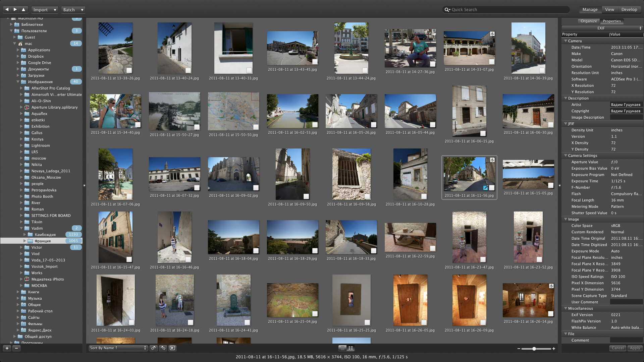Image resolution: width=644 pixels, height=362 pixels.
Task: Tick the checkbox on 2011-08-11 at 16-25-04.jpg
Action: coord(315,314)
